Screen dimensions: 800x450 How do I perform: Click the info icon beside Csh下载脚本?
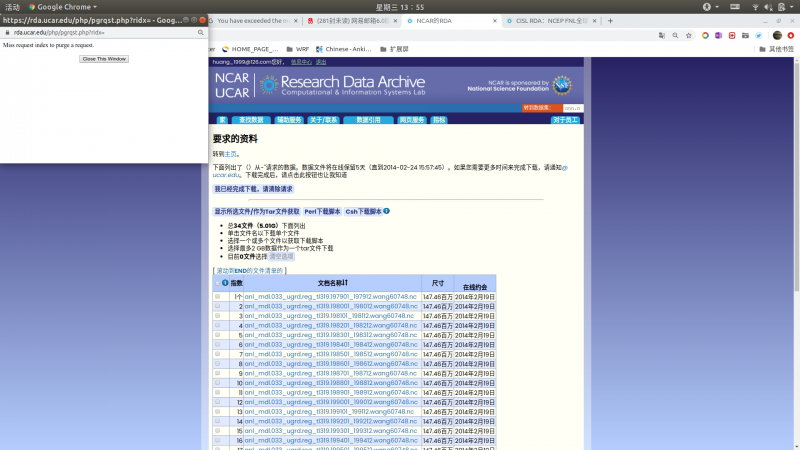(x=387, y=211)
